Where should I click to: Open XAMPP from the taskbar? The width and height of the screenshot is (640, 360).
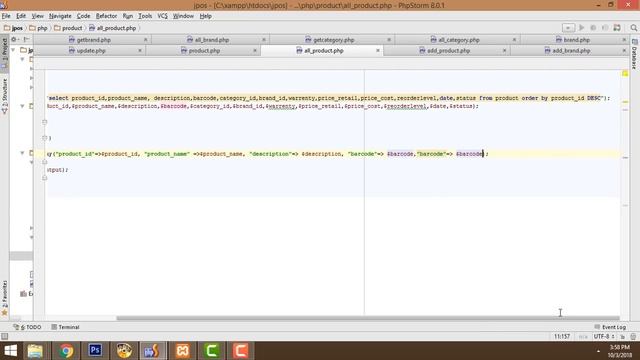pyautogui.click(x=182, y=351)
